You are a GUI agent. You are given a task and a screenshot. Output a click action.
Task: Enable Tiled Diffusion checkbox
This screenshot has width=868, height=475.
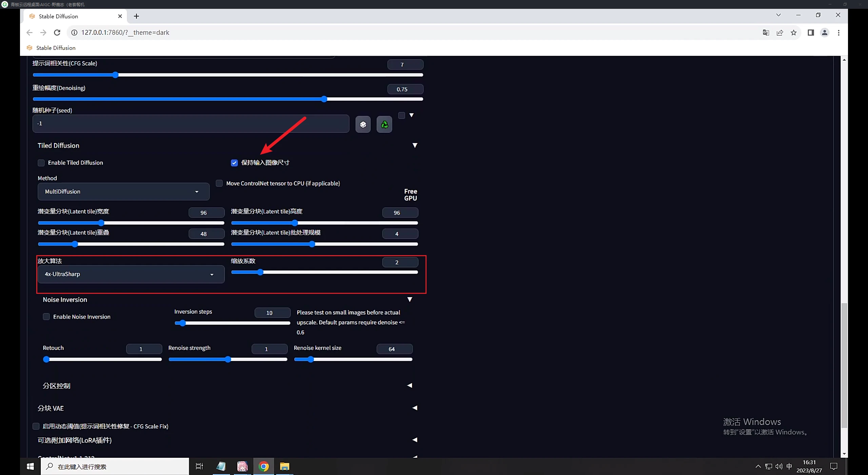[41, 163]
